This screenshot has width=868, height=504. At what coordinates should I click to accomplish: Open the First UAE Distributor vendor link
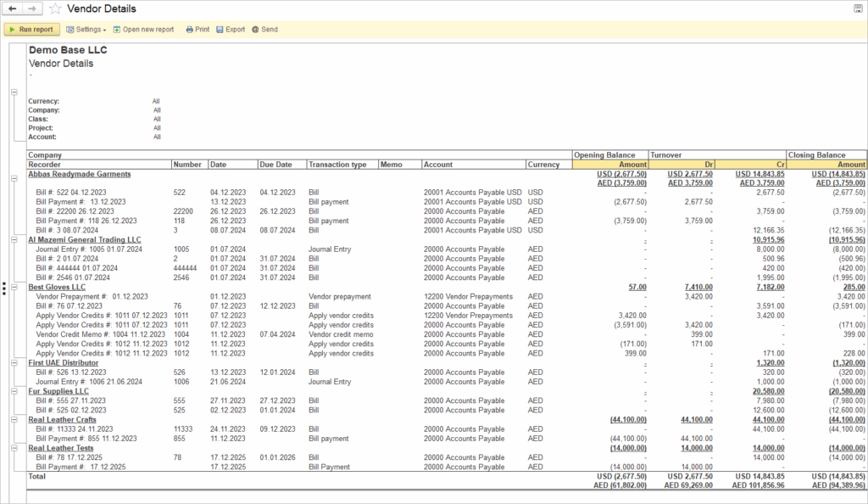tap(63, 362)
